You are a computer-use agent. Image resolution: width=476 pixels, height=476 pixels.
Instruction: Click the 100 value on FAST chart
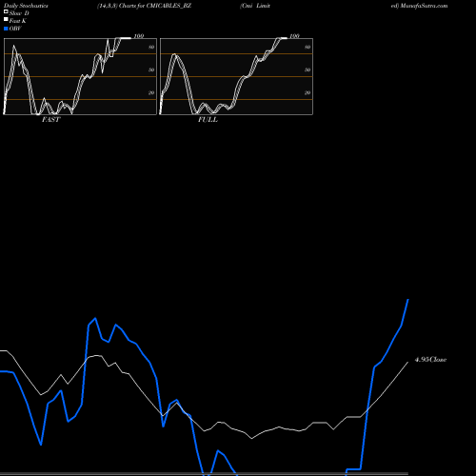coord(139,36)
